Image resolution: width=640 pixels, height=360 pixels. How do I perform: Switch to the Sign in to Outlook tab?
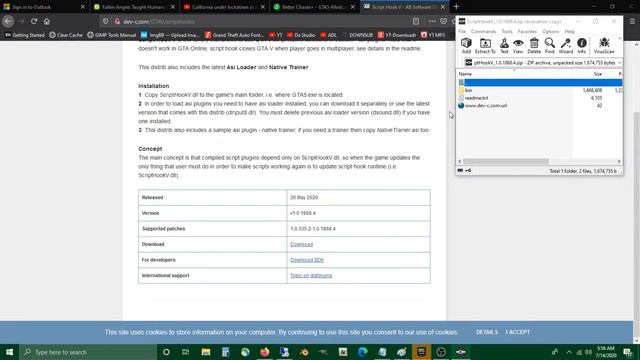pyautogui.click(x=40, y=7)
